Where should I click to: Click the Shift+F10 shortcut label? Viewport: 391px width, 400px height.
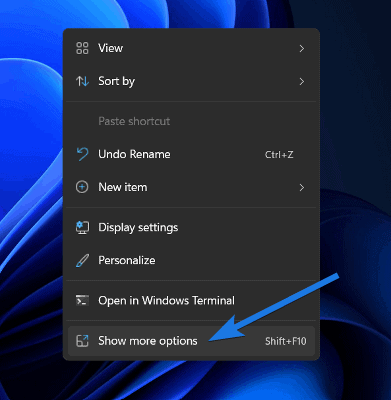(286, 341)
